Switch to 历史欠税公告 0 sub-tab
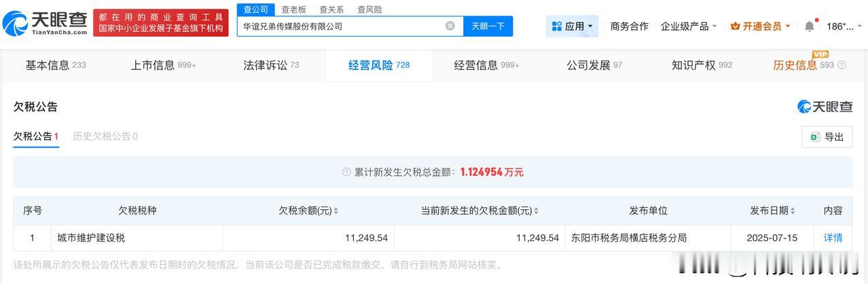Screen dimensions: 868x284 105,136
